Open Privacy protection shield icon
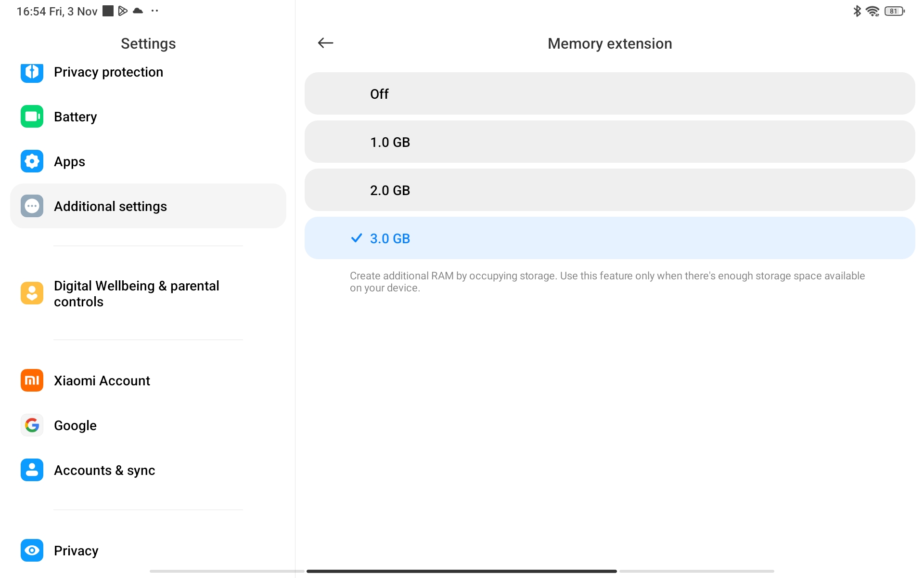924x578 pixels. click(x=32, y=72)
